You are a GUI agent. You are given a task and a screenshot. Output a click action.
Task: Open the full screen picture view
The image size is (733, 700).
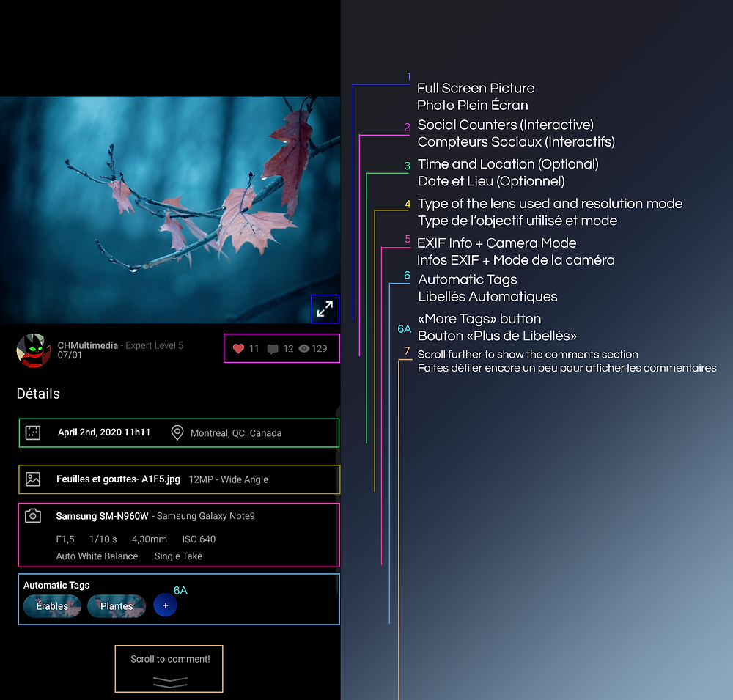tap(325, 309)
